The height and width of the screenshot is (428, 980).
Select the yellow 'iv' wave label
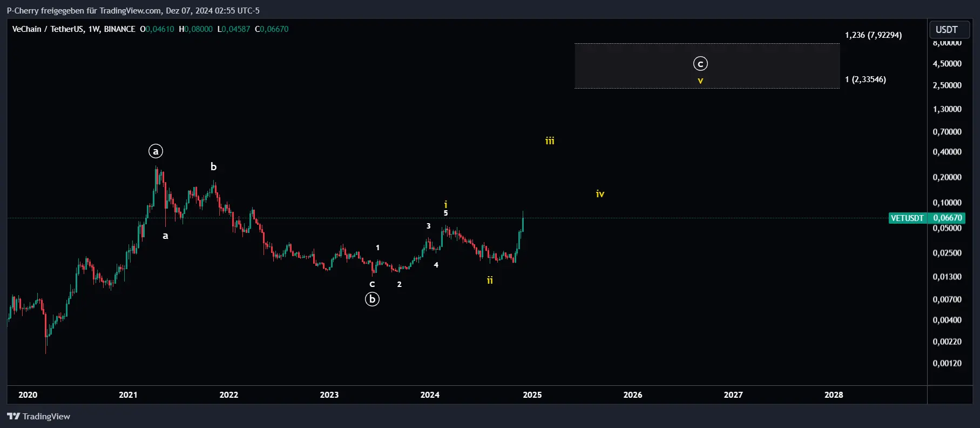pos(600,193)
